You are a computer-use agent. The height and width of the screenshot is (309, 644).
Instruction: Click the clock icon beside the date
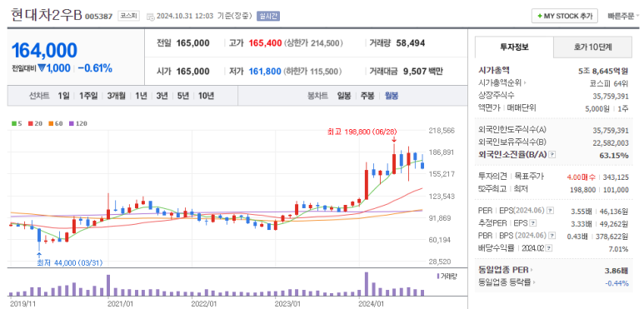[x=150, y=17]
